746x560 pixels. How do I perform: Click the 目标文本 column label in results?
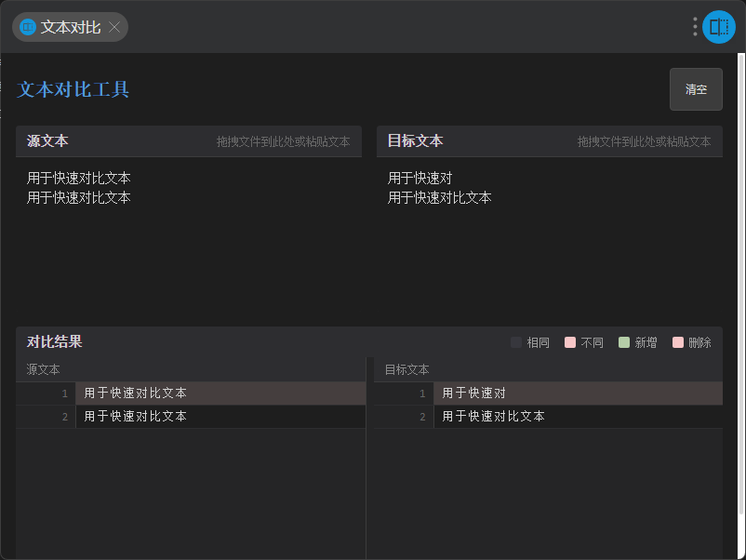click(406, 369)
